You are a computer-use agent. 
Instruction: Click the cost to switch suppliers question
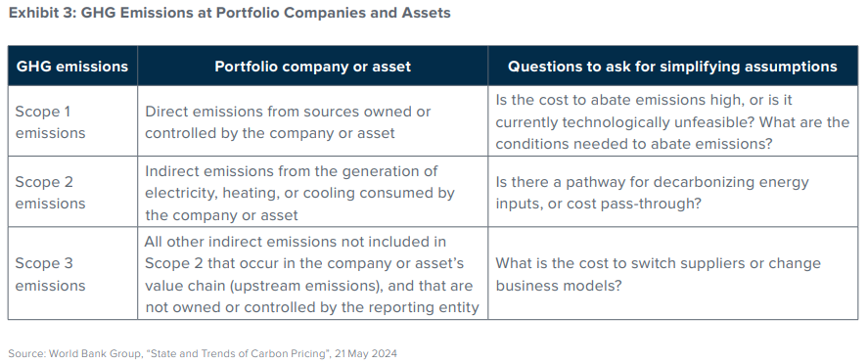pos(658,274)
